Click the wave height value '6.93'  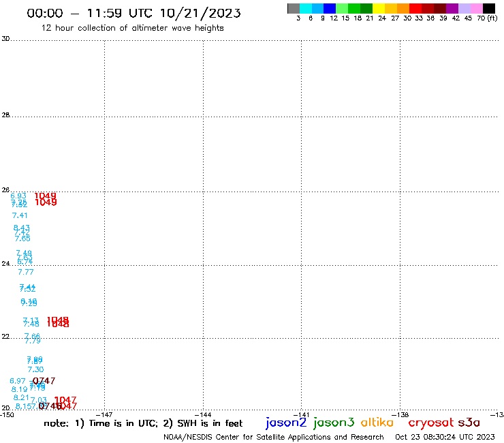pyautogui.click(x=18, y=196)
